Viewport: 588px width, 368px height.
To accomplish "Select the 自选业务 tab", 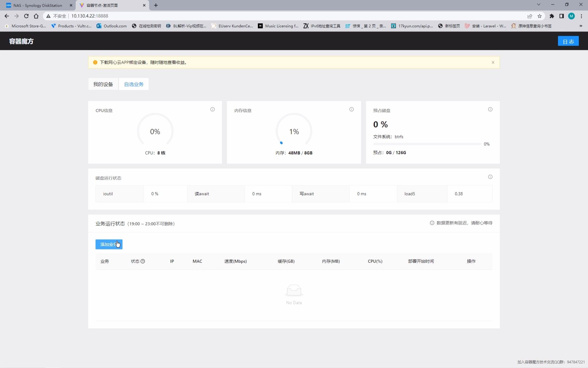I will [x=134, y=84].
